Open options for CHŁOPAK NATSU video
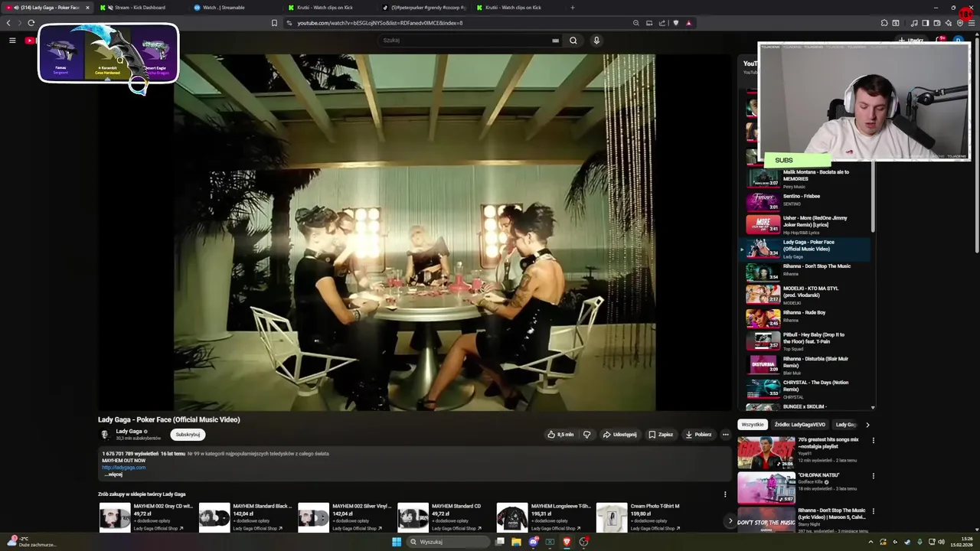The image size is (980, 551). 873,476
